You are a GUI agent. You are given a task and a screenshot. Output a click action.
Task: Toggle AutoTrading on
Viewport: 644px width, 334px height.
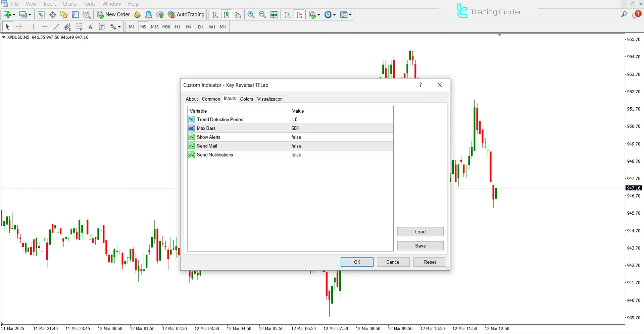pos(186,14)
